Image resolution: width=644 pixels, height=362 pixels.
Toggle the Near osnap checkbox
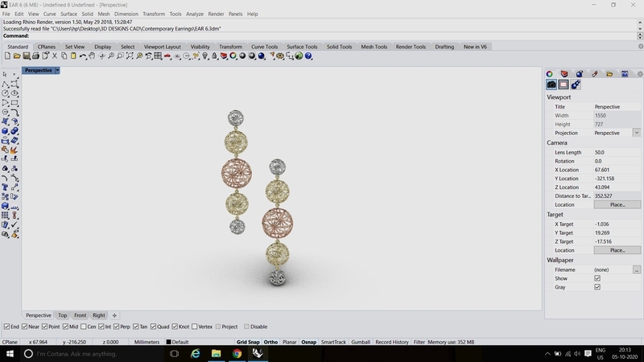click(25, 327)
